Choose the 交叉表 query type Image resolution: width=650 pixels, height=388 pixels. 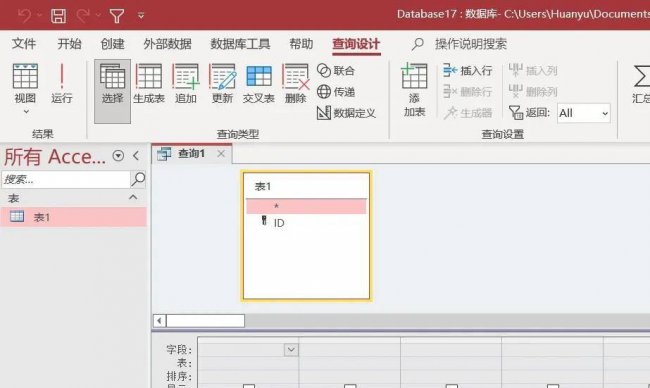point(259,83)
